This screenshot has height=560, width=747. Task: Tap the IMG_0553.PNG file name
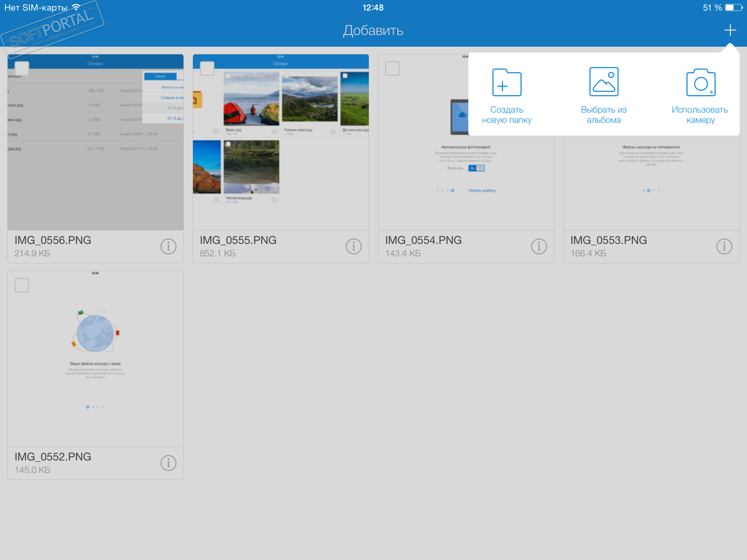click(608, 240)
